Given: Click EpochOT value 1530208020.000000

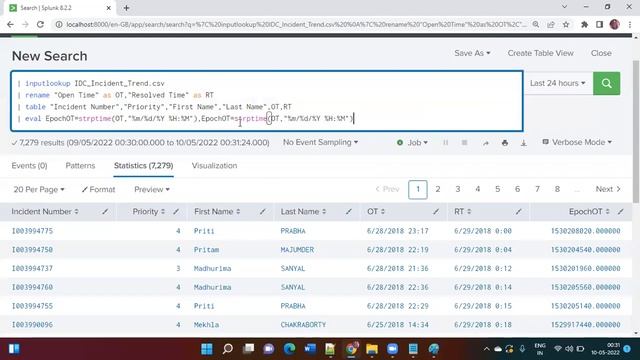Looking at the screenshot, I should pyautogui.click(x=585, y=231).
